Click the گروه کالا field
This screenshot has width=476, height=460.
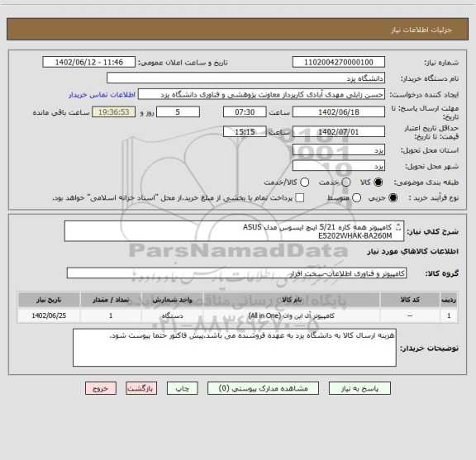(237, 273)
